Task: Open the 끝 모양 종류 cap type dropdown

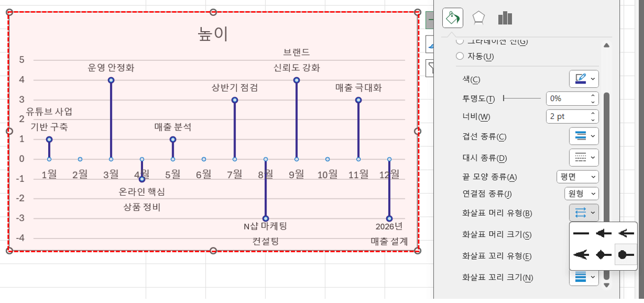Action: 577,177
